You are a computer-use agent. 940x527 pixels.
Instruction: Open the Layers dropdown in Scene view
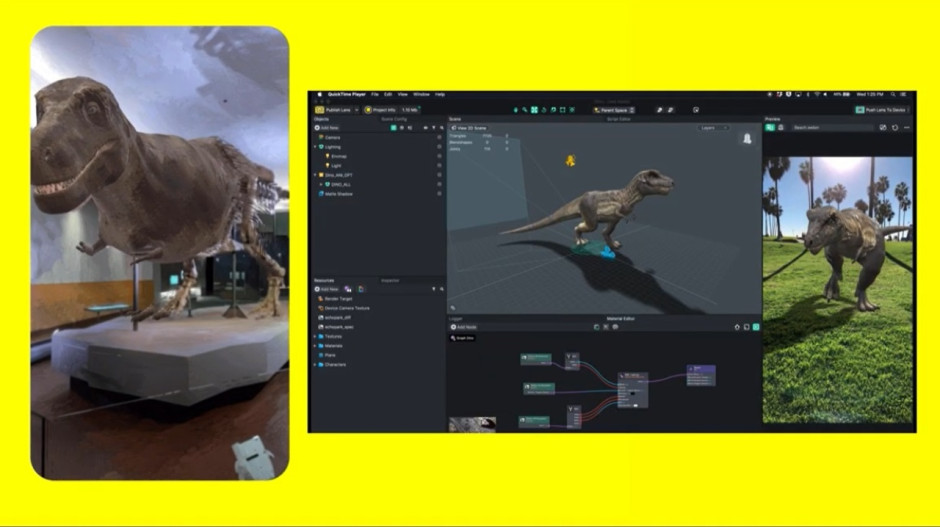pos(713,128)
